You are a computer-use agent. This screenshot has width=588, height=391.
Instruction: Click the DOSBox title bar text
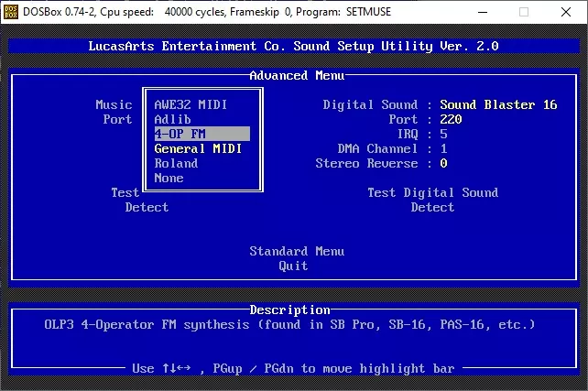tap(207, 12)
